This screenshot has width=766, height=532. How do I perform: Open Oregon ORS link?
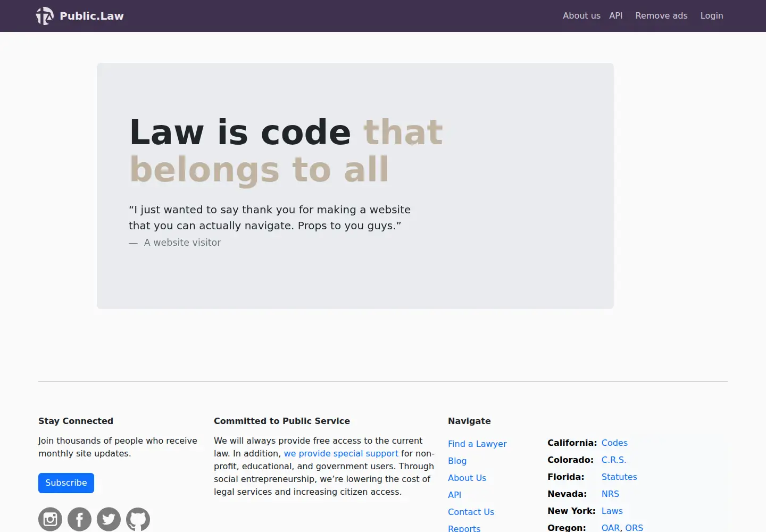(x=634, y=527)
